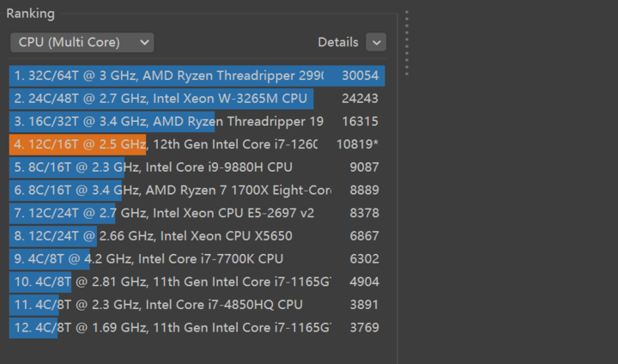This screenshot has width=618, height=364.
Task: Select the 2.81 GHz 11th Gen i7 row
Action: pyautogui.click(x=172, y=282)
